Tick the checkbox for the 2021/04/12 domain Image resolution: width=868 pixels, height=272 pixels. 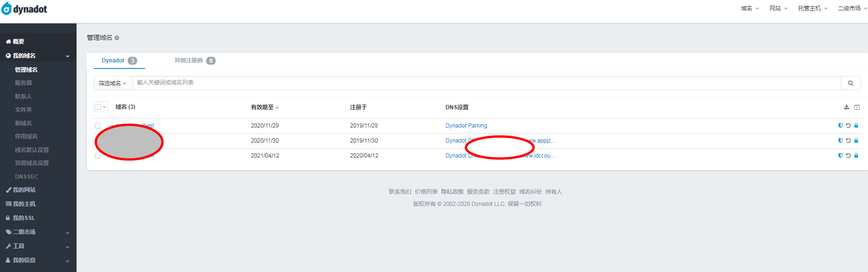[98, 156]
